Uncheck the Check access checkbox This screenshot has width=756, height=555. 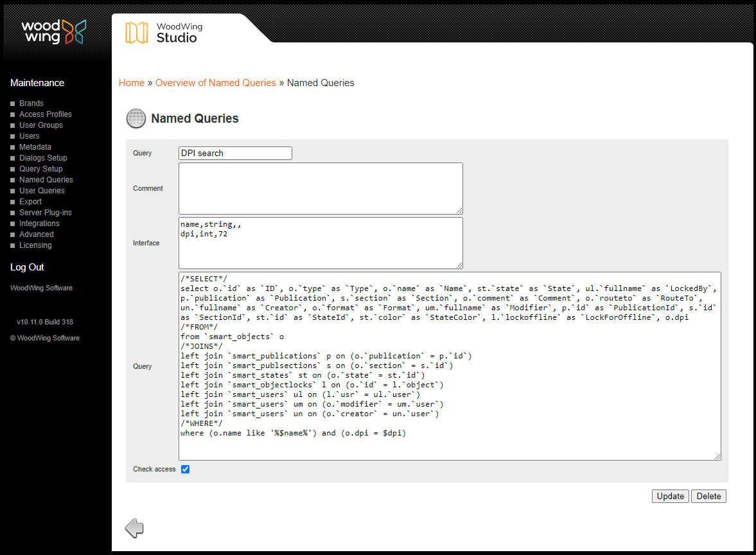point(185,469)
